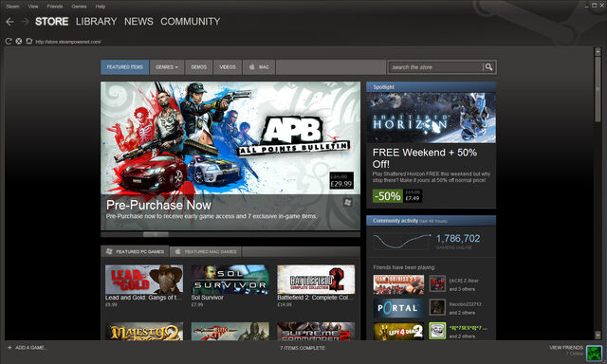607x364 pixels.
Task: Switch to the COMMUNITY section
Action: (190, 21)
